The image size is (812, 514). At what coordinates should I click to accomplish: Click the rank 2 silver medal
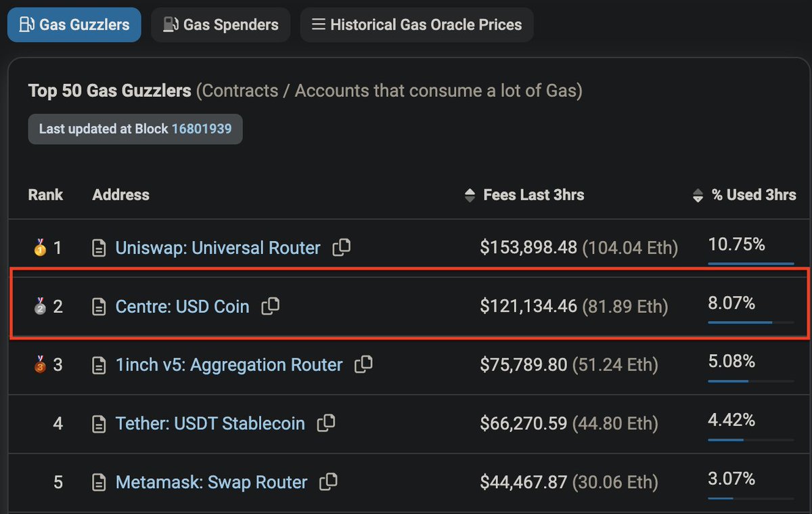pyautogui.click(x=39, y=305)
